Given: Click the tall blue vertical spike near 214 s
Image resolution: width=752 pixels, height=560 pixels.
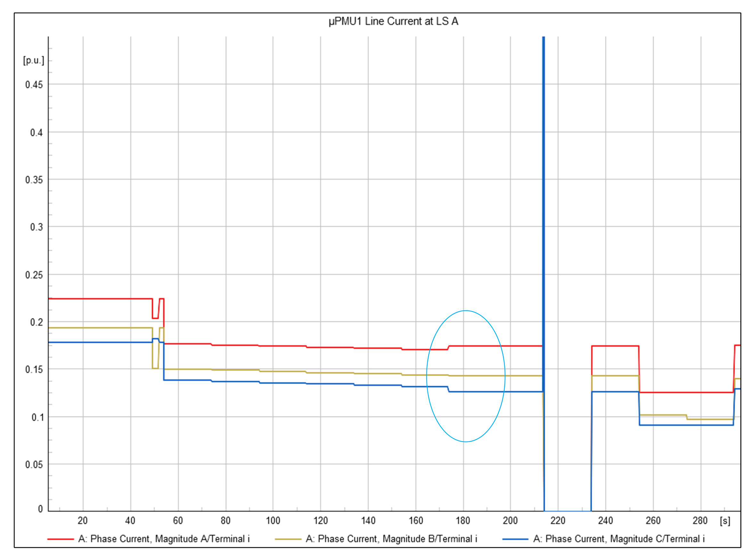Looking at the screenshot, I should 543,169.
